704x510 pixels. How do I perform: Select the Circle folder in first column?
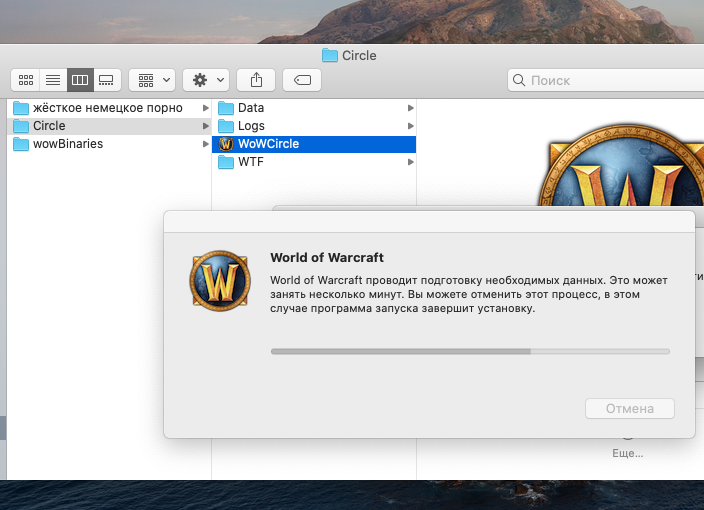pyautogui.click(x=49, y=126)
